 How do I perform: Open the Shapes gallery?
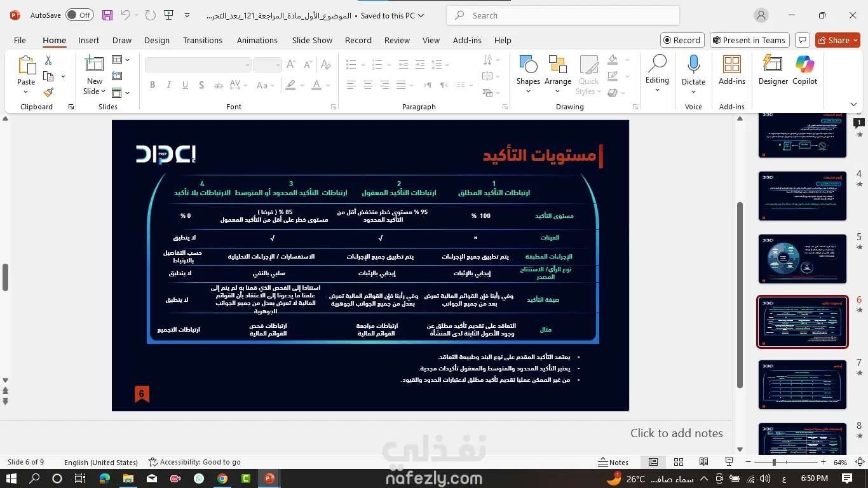528,75
